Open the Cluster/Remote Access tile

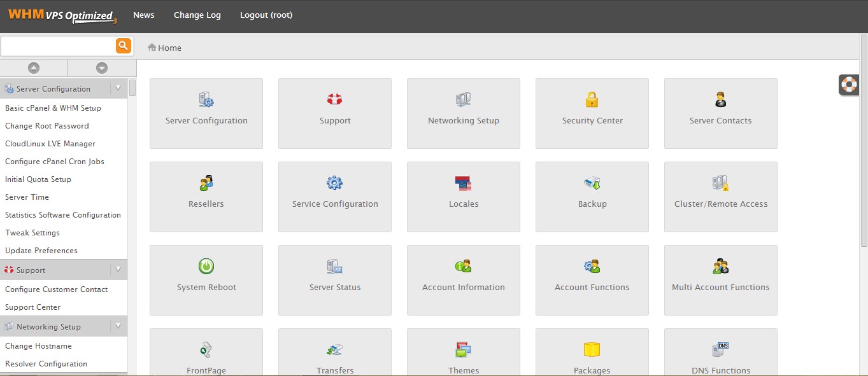[721, 197]
